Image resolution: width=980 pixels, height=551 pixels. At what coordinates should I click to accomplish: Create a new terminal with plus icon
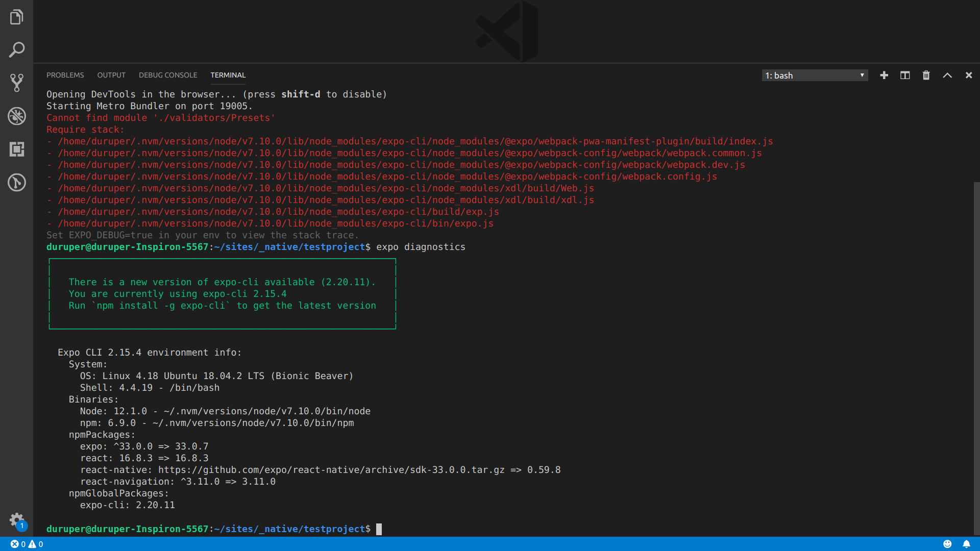click(x=884, y=76)
